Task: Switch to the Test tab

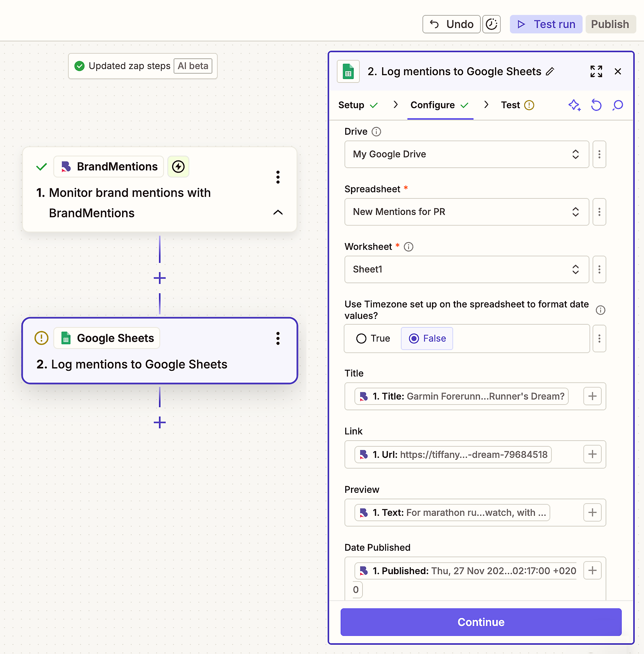Action: click(x=510, y=105)
